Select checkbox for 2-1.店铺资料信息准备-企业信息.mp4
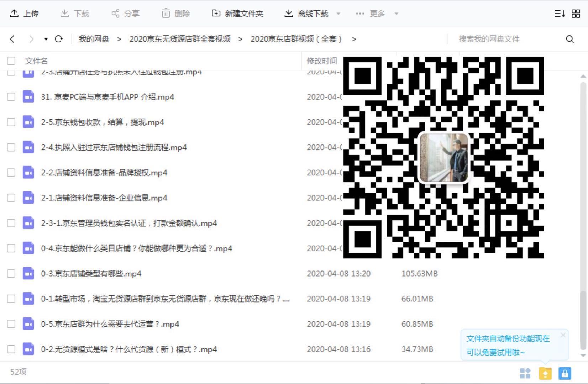The width and height of the screenshot is (588, 384). pos(11,198)
